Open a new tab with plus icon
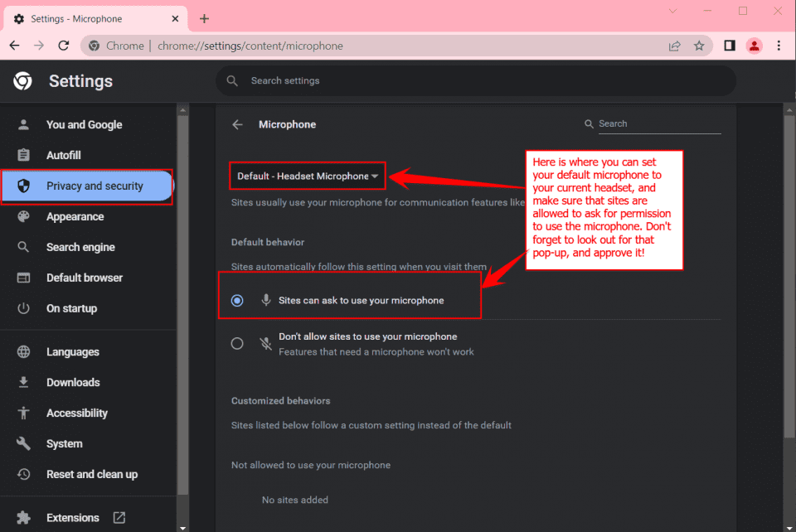796x532 pixels. point(204,18)
